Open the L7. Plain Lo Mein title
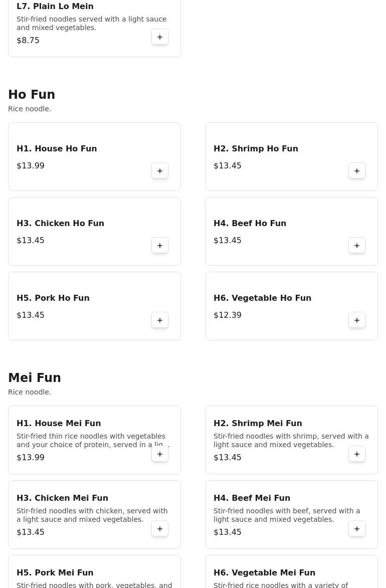The width and height of the screenshot is (386, 588). point(55,6)
